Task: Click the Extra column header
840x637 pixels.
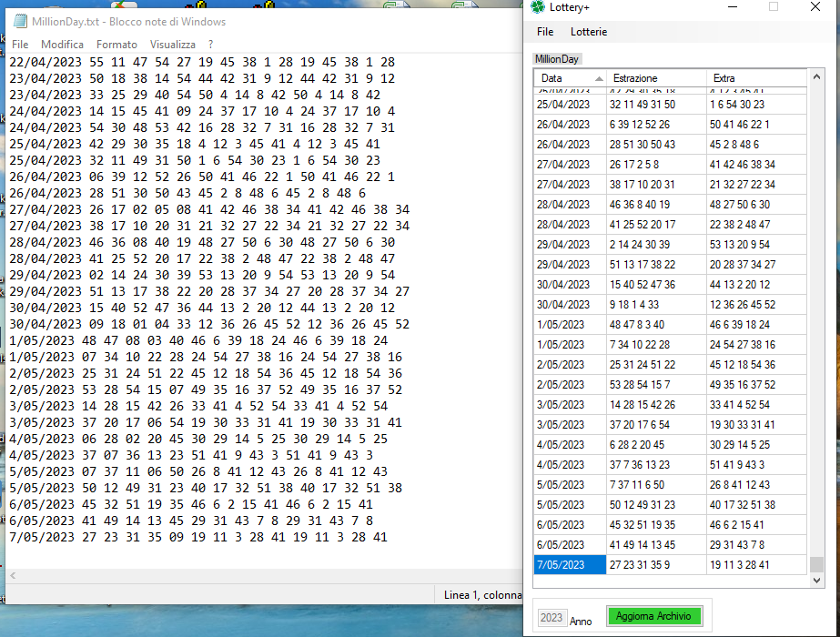Action: tap(756, 78)
